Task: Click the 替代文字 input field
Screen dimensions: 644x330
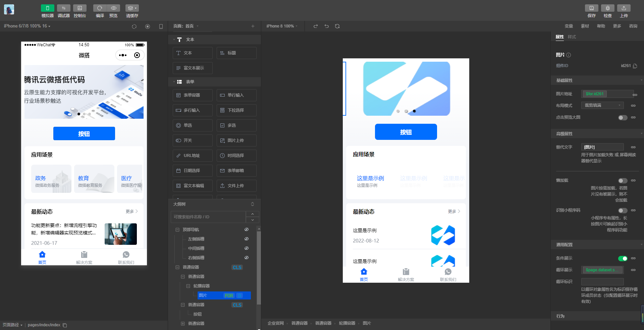Action: (602, 147)
